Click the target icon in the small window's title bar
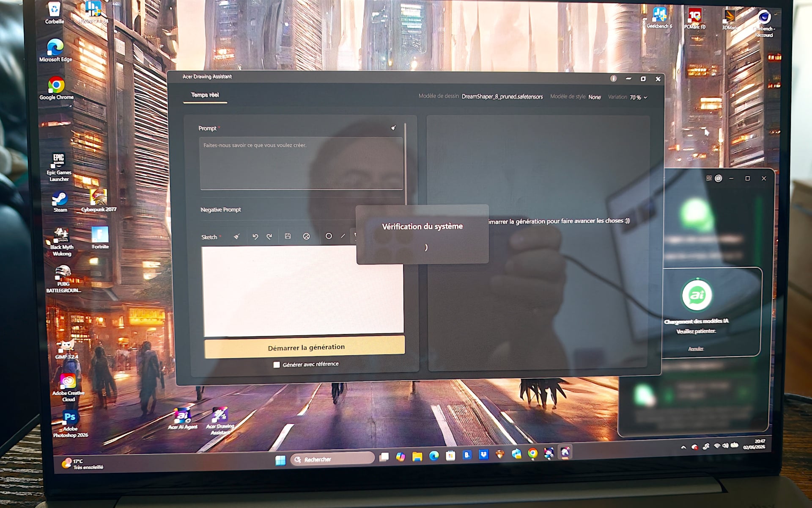The width and height of the screenshot is (812, 508). click(x=718, y=178)
